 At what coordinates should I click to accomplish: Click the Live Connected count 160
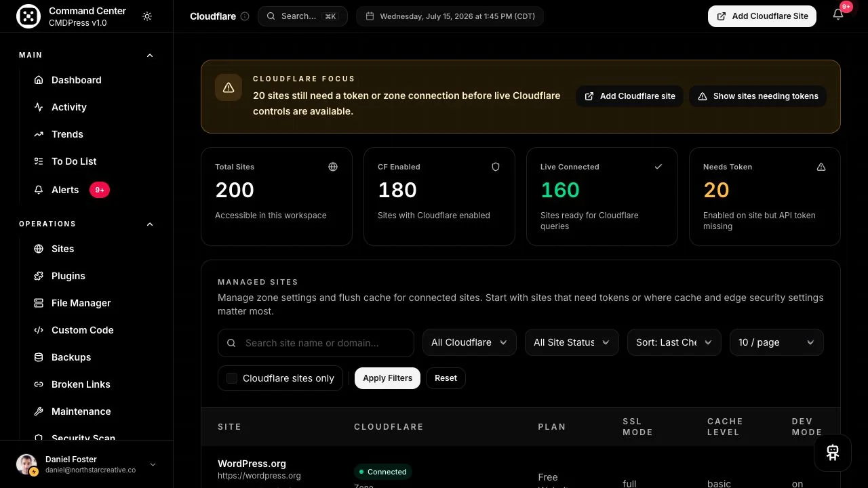click(560, 190)
